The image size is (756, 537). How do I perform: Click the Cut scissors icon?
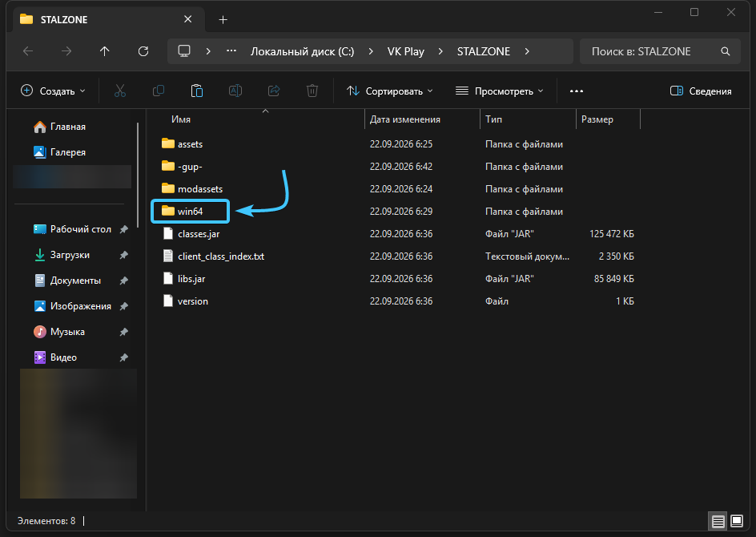[120, 91]
